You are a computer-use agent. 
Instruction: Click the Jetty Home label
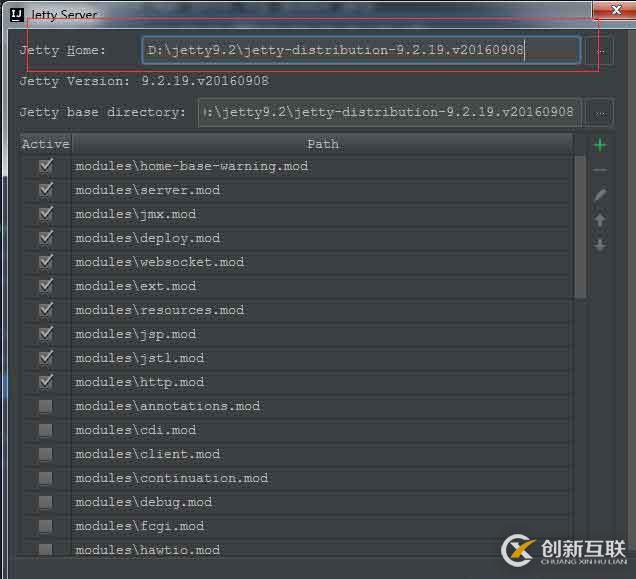62,50
